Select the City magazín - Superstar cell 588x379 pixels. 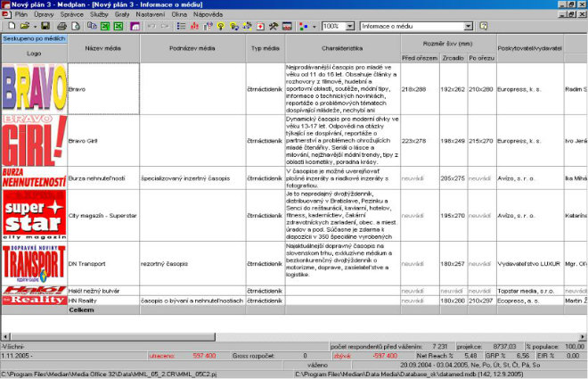[x=103, y=216]
